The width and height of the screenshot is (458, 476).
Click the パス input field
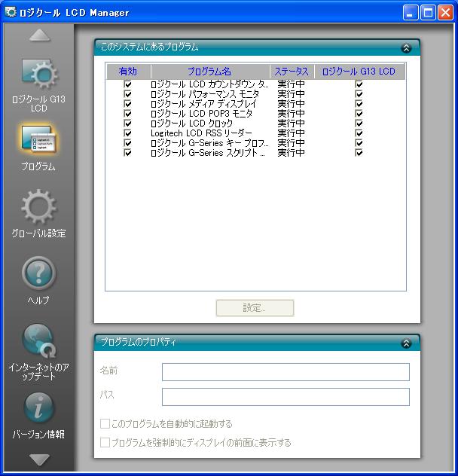(x=285, y=397)
